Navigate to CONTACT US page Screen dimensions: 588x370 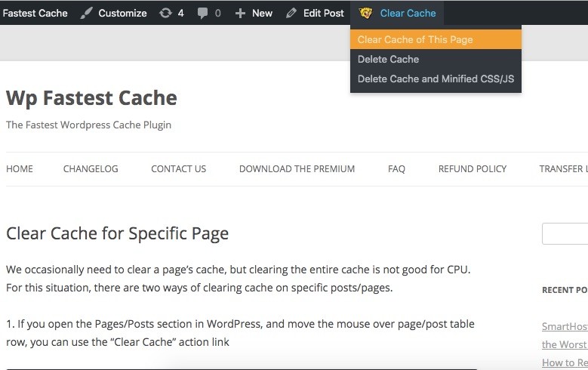(178, 169)
